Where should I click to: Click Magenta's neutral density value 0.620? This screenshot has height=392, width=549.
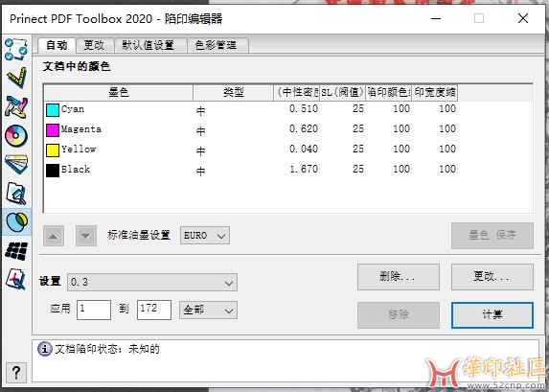click(x=304, y=129)
